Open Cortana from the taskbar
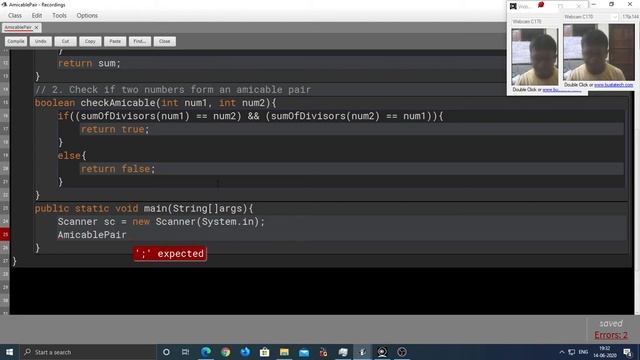This screenshot has height=360, width=640. [x=166, y=352]
